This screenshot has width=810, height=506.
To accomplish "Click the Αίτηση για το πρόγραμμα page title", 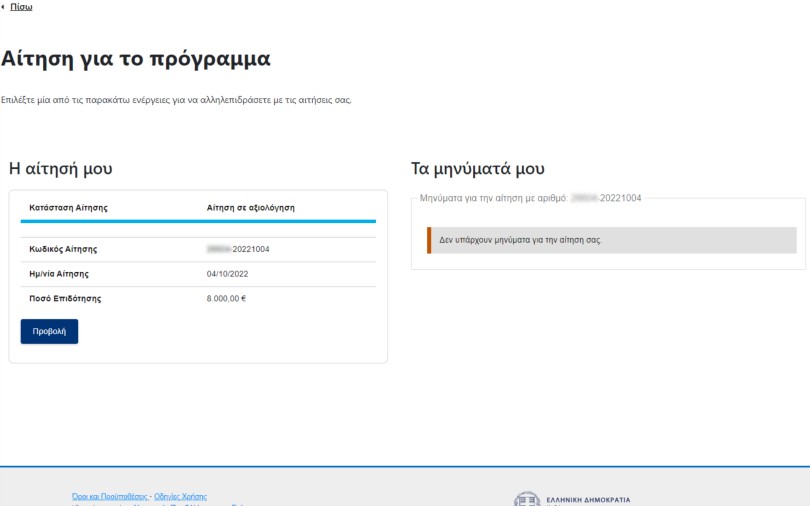I will tap(136, 58).
